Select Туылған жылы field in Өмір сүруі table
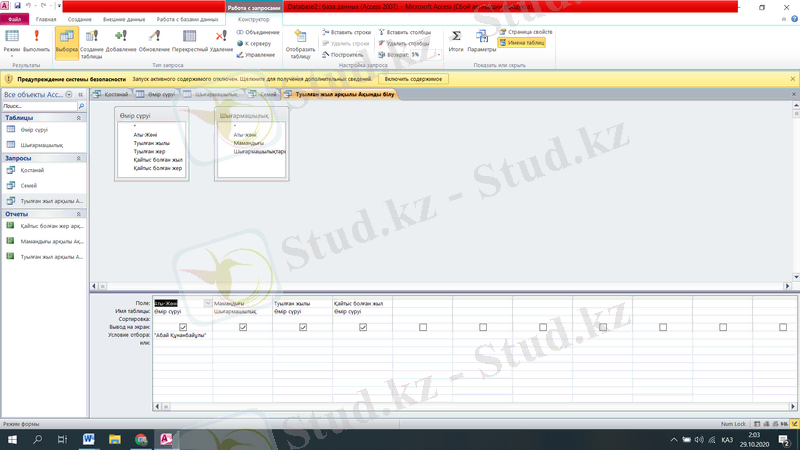The width and height of the screenshot is (800, 450). [x=151, y=143]
